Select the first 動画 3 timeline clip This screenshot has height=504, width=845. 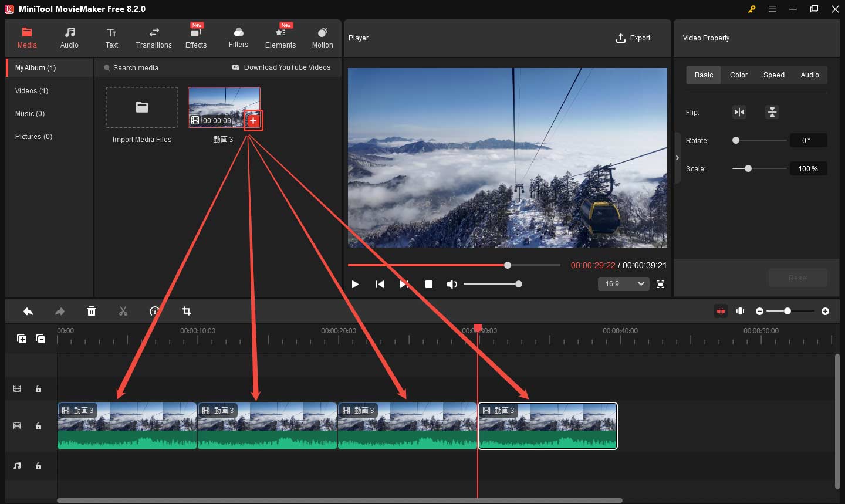[127, 426]
